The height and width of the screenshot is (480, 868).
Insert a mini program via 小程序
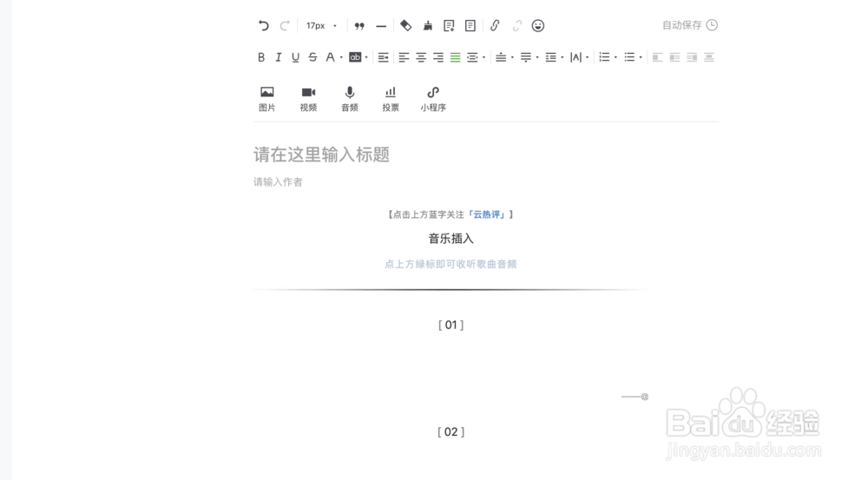point(433,99)
